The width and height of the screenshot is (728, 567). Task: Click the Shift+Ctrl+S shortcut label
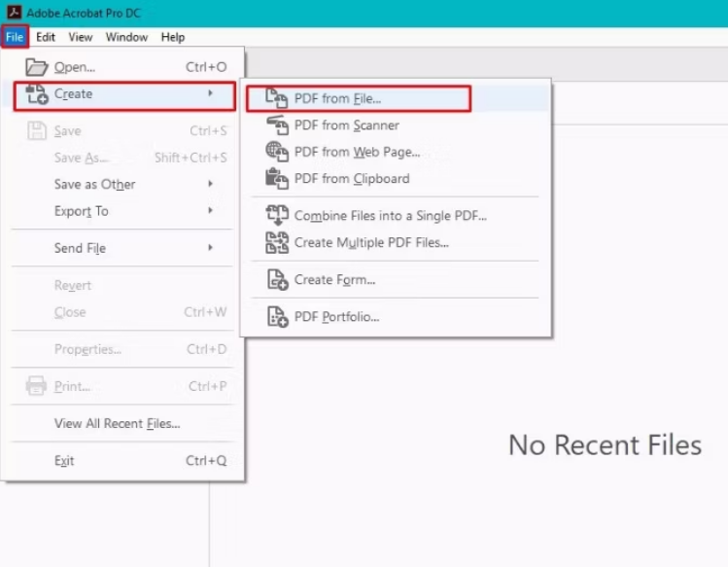click(191, 158)
